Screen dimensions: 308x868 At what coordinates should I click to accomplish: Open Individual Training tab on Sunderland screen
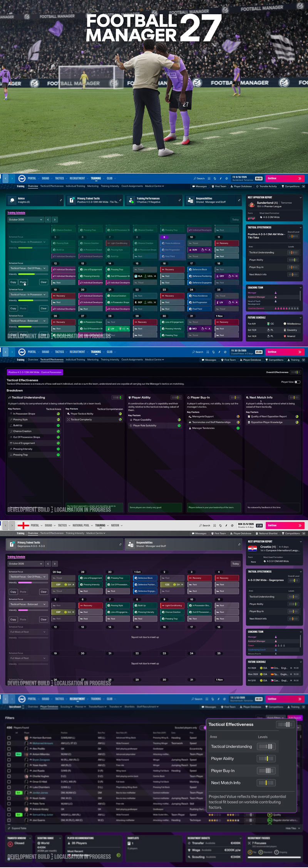(x=75, y=186)
